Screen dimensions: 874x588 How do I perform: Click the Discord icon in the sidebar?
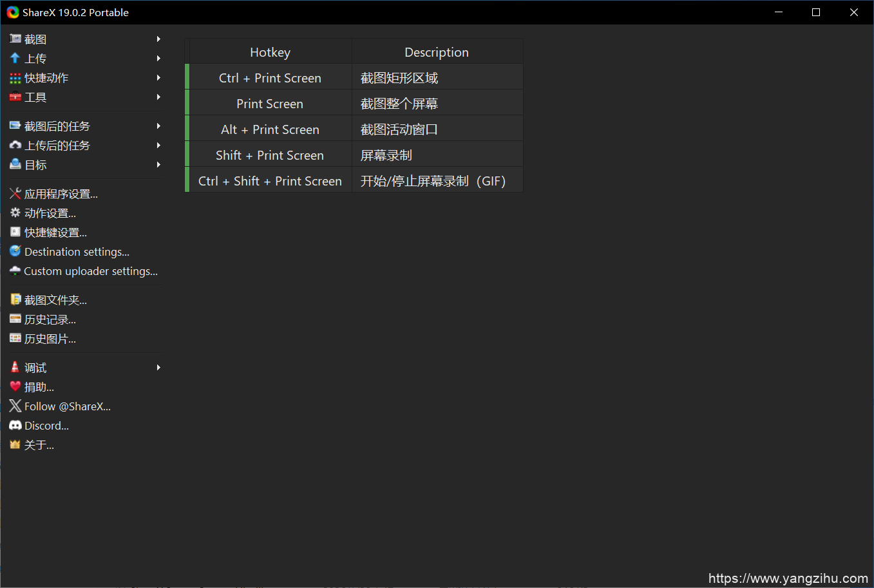coord(14,425)
